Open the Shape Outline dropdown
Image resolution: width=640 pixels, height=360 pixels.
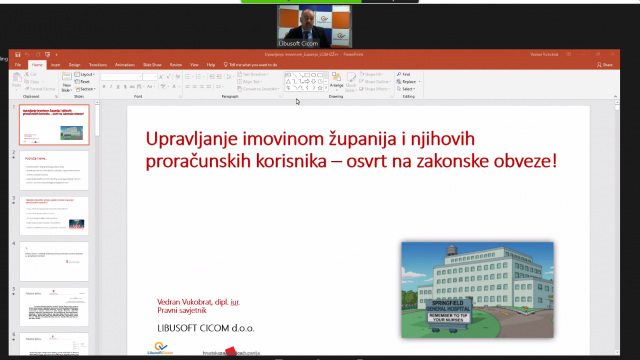tap(375, 82)
